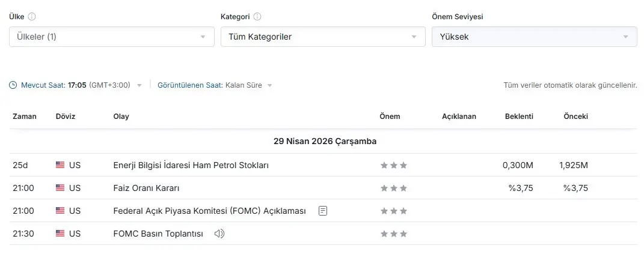Click the Zaman column header
The width and height of the screenshot is (644, 254).
tap(25, 116)
